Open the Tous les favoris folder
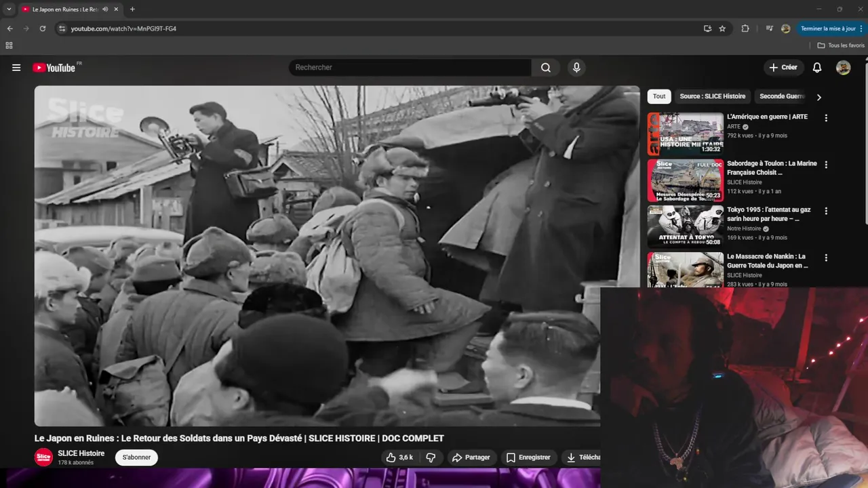 (841, 45)
